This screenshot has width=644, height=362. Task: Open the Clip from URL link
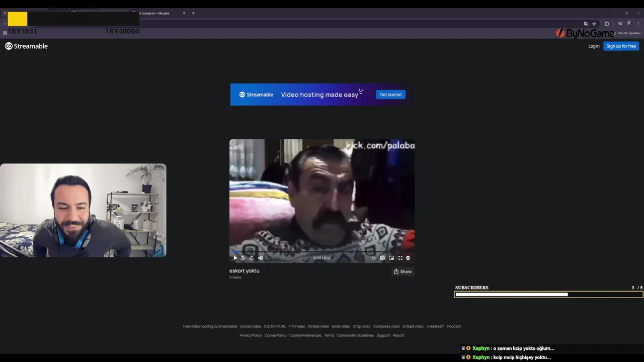coord(275,326)
